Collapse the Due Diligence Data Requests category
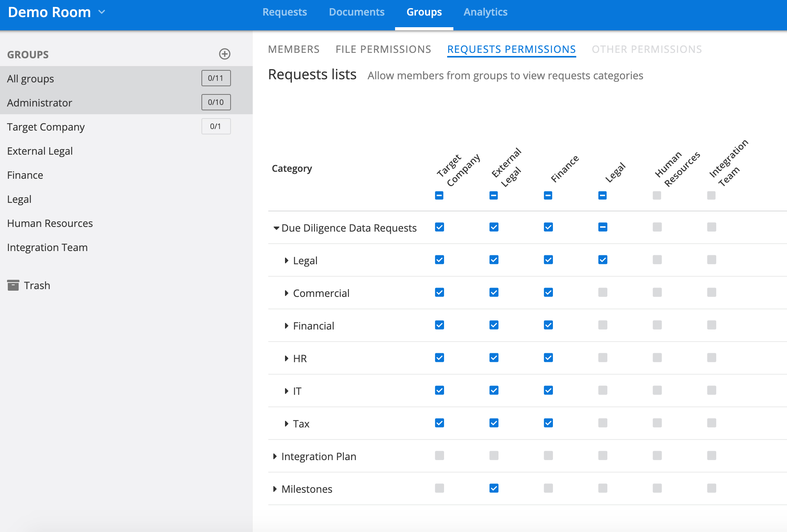787x532 pixels. click(276, 228)
